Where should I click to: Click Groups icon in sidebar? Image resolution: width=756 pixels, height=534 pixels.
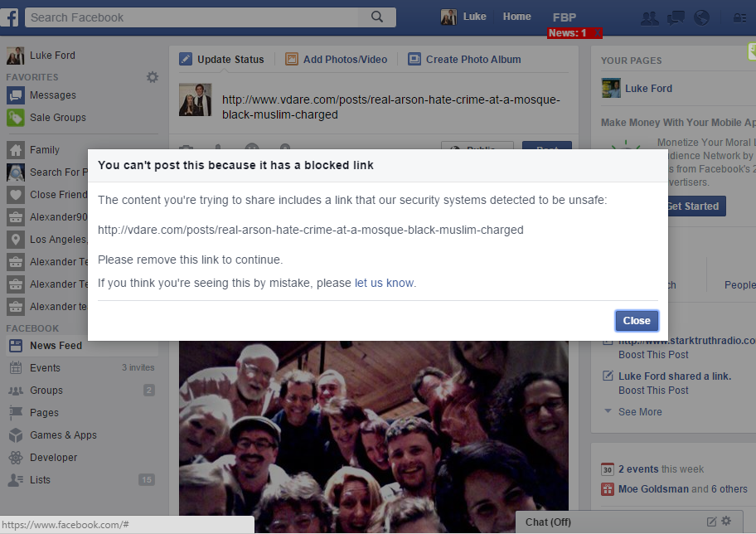16,391
